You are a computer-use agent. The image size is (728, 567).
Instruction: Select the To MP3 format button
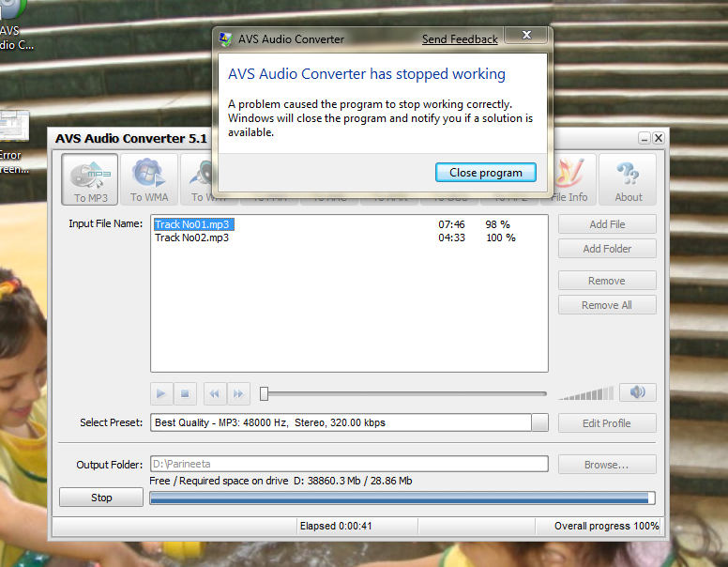(90, 179)
